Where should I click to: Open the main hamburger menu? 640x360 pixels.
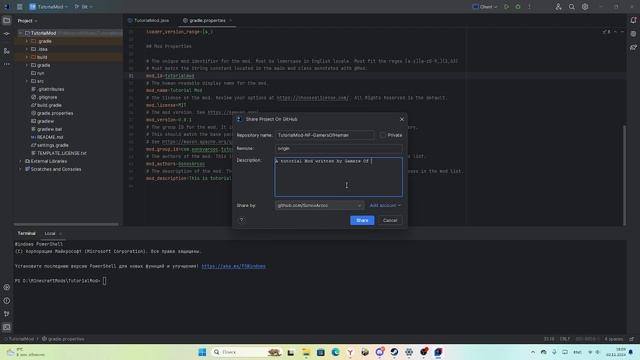point(20,7)
